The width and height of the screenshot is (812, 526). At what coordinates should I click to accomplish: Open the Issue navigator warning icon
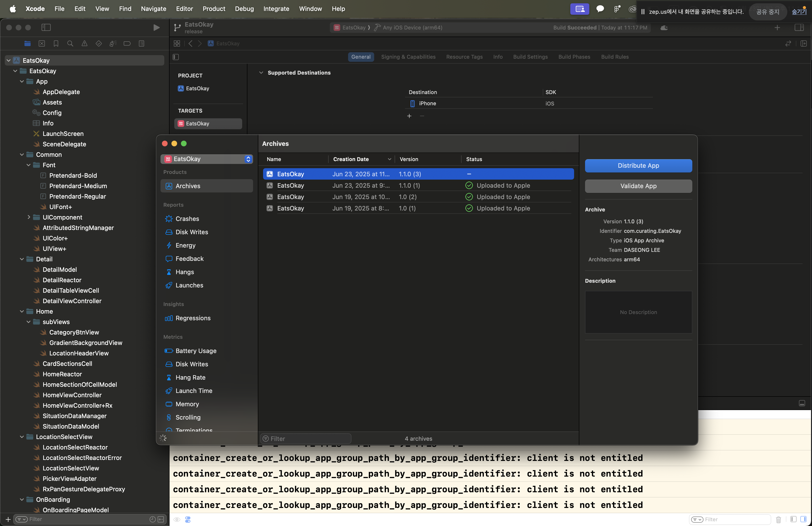pos(84,44)
